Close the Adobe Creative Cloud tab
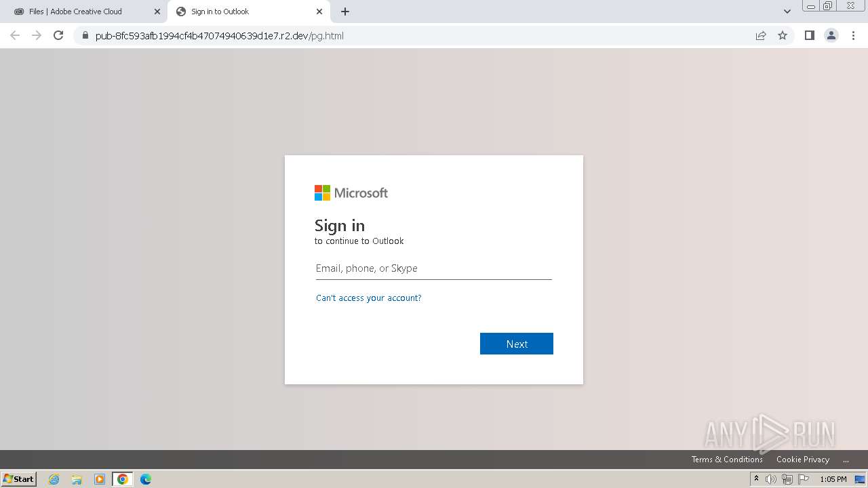This screenshot has height=488, width=868. click(157, 12)
